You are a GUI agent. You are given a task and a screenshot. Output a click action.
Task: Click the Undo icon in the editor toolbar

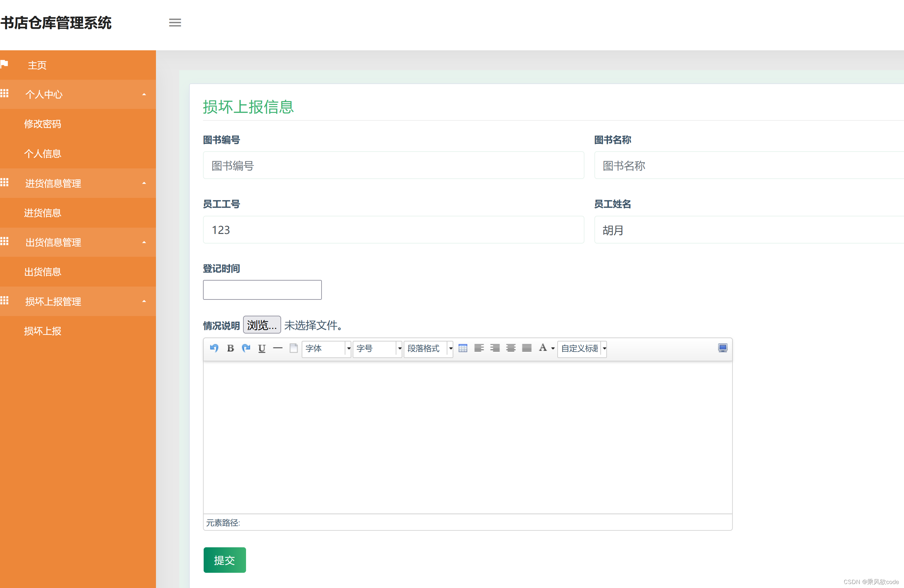pos(214,348)
